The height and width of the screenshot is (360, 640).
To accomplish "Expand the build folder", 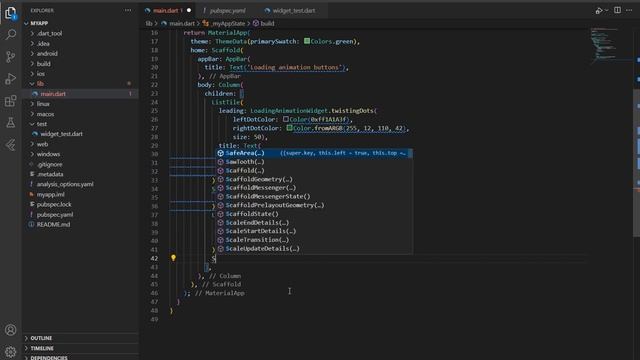I will pyautogui.click(x=43, y=64).
